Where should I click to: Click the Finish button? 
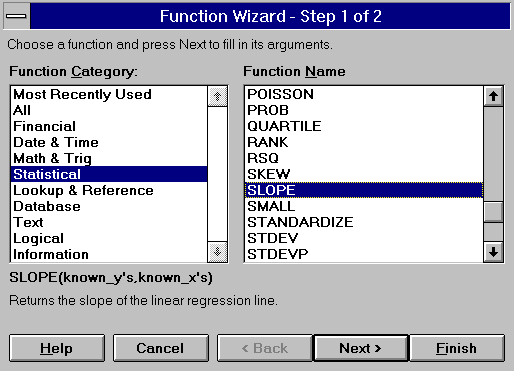click(457, 348)
